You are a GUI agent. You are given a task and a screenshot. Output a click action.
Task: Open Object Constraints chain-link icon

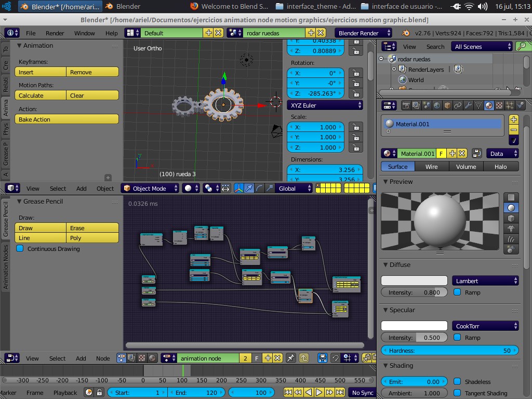click(458, 105)
